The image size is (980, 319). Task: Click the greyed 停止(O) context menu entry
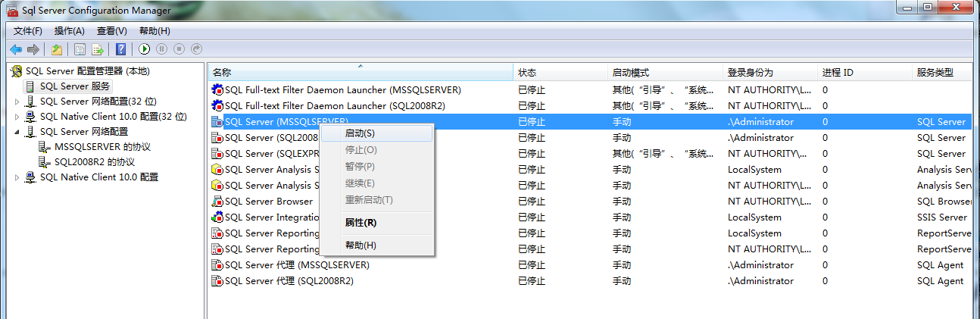pyautogui.click(x=377, y=150)
